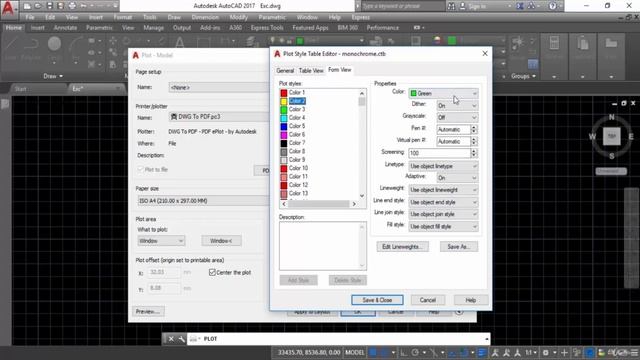Select Color 7 in plot styles list
The width and height of the screenshot is (640, 360).
[x=297, y=143]
